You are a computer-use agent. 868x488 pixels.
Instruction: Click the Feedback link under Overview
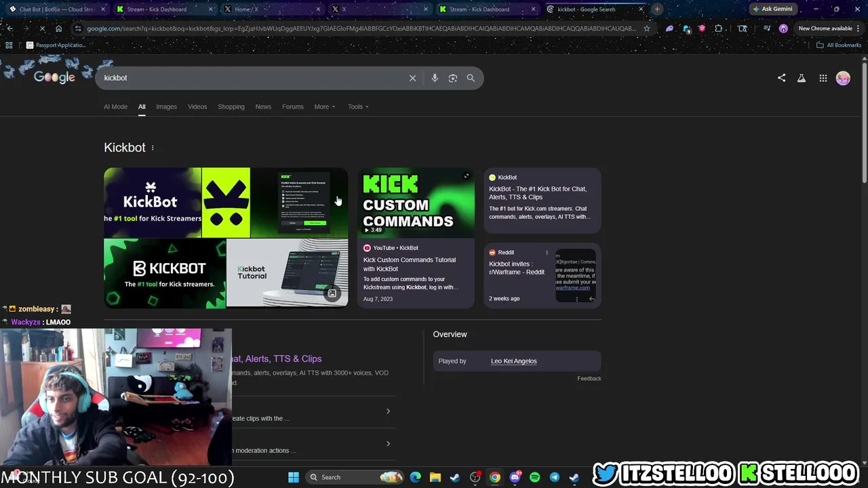coord(589,379)
